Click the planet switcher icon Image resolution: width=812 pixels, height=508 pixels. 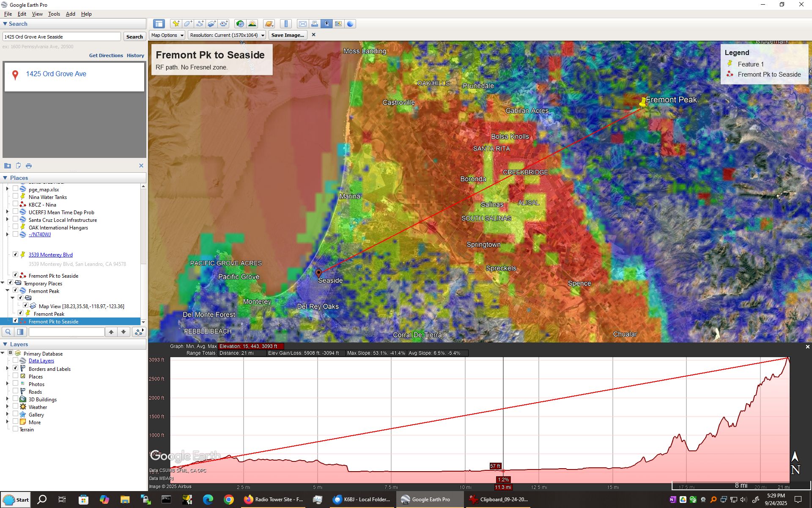tap(269, 24)
